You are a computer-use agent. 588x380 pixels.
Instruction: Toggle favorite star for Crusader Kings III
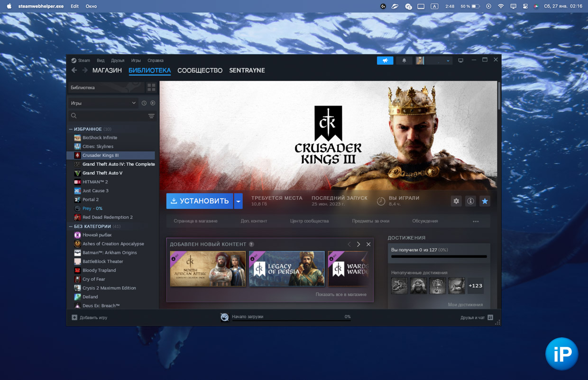point(485,201)
